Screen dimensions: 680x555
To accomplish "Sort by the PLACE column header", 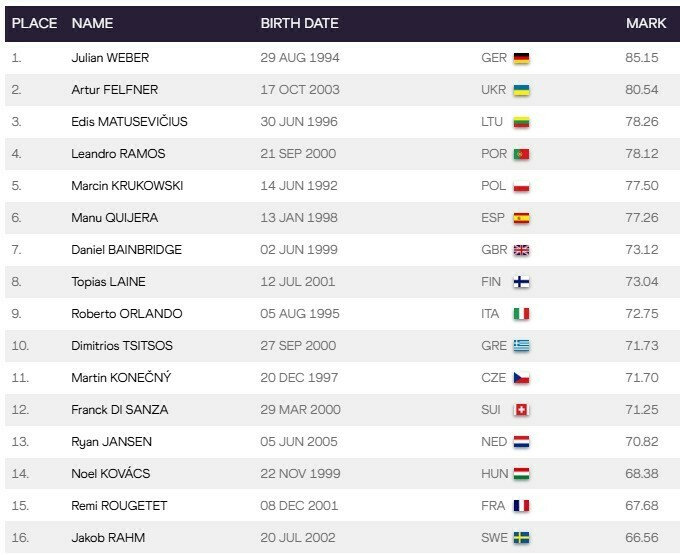I will [34, 23].
